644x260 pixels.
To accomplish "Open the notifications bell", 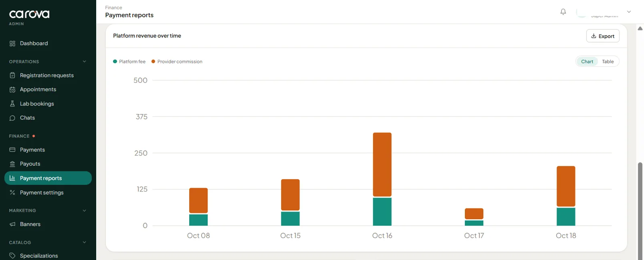I will click(x=563, y=12).
